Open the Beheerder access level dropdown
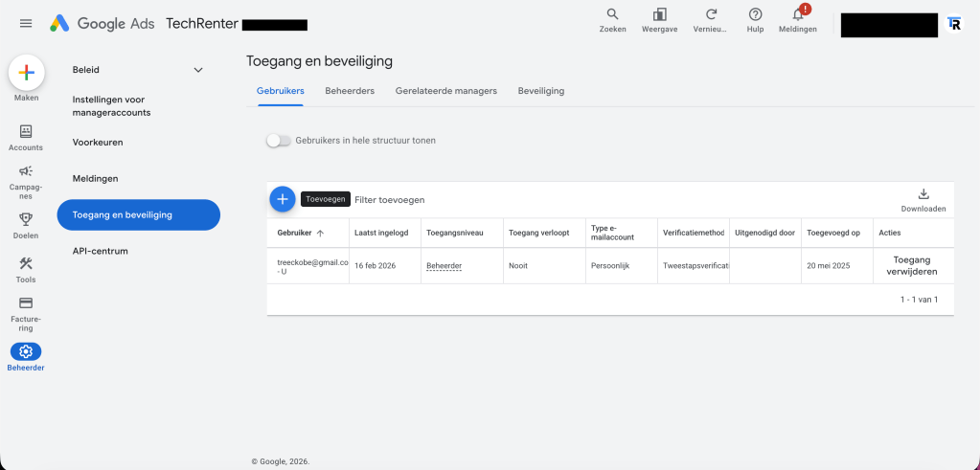 [x=444, y=265]
